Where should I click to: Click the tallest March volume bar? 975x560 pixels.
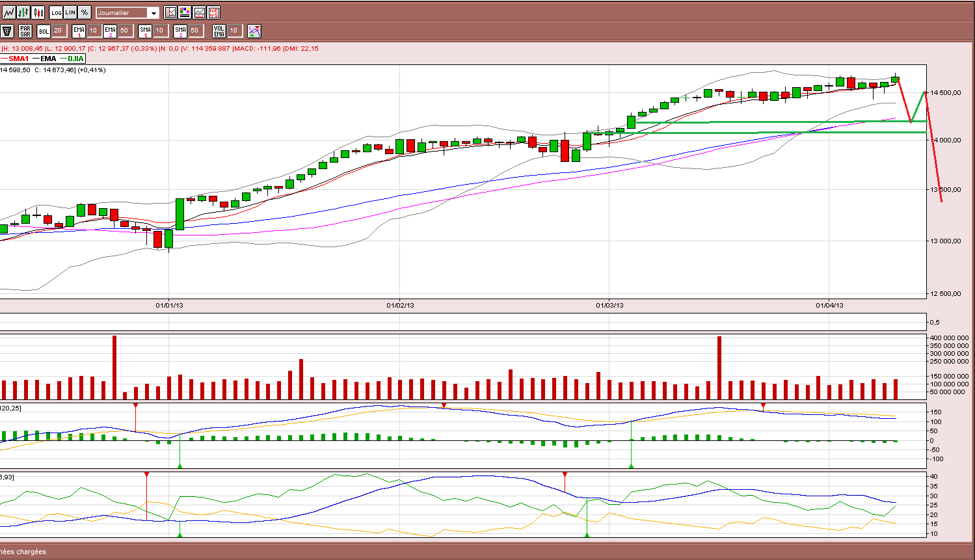(x=719, y=367)
